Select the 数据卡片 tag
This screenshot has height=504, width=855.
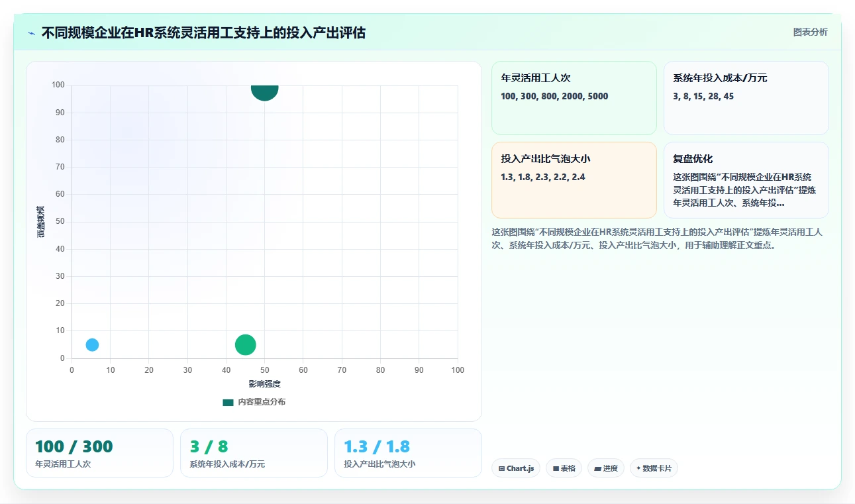pyautogui.click(x=654, y=468)
